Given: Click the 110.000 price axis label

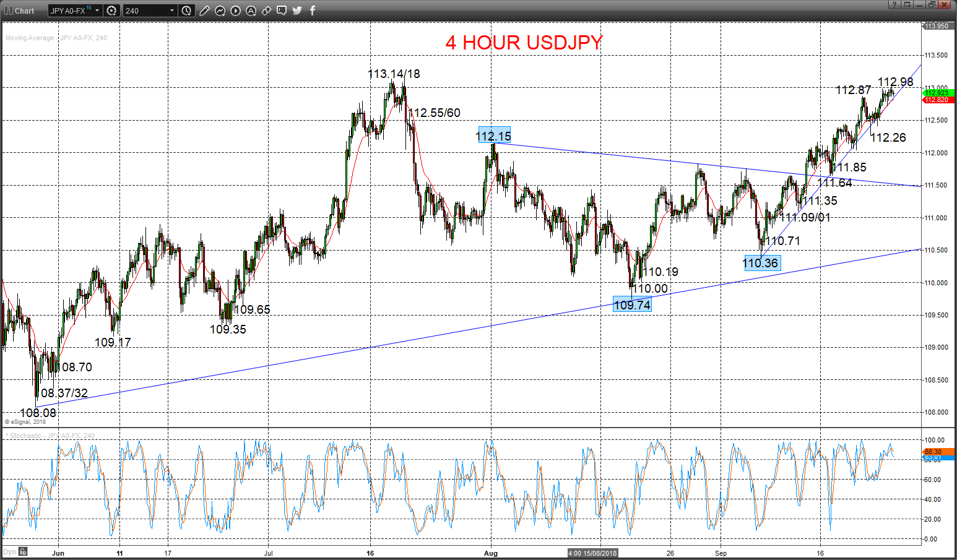Looking at the screenshot, I should click(x=936, y=283).
